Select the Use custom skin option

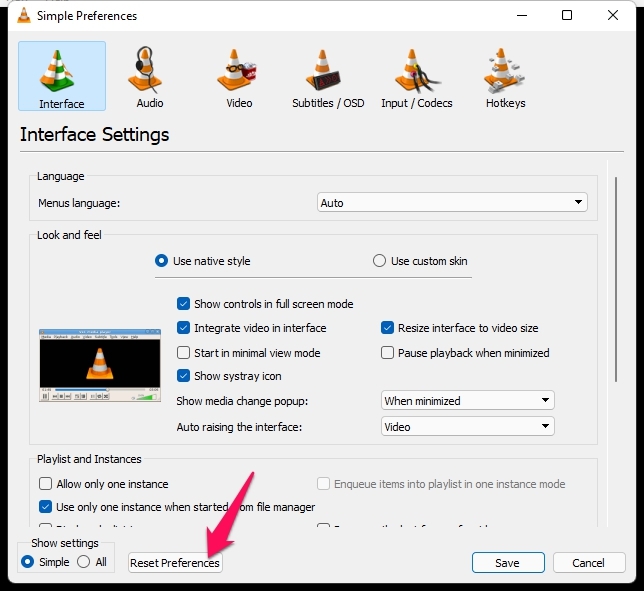pos(420,261)
